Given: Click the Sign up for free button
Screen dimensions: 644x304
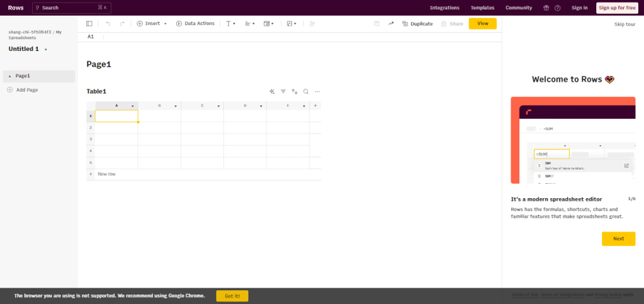Looking at the screenshot, I should click(617, 8).
